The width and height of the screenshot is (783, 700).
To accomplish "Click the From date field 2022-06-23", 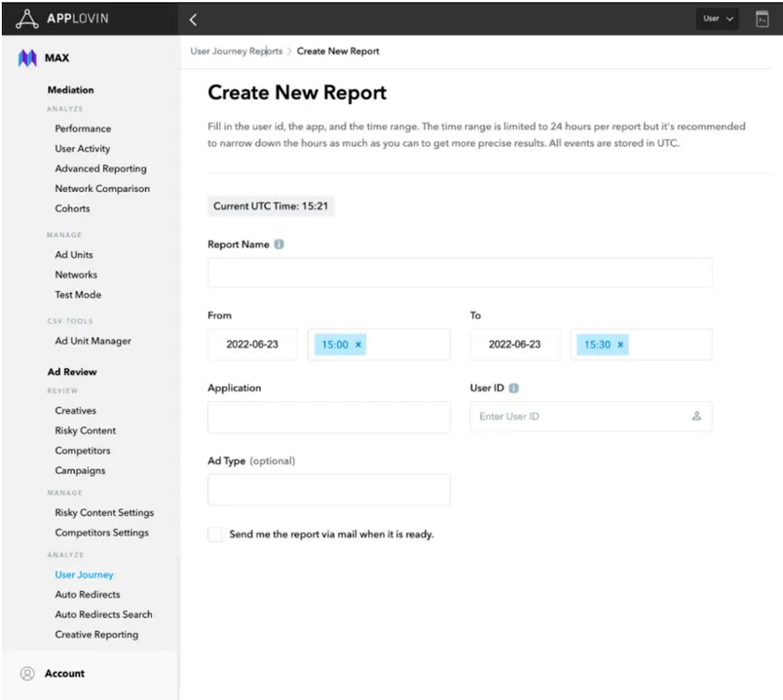I will (251, 344).
